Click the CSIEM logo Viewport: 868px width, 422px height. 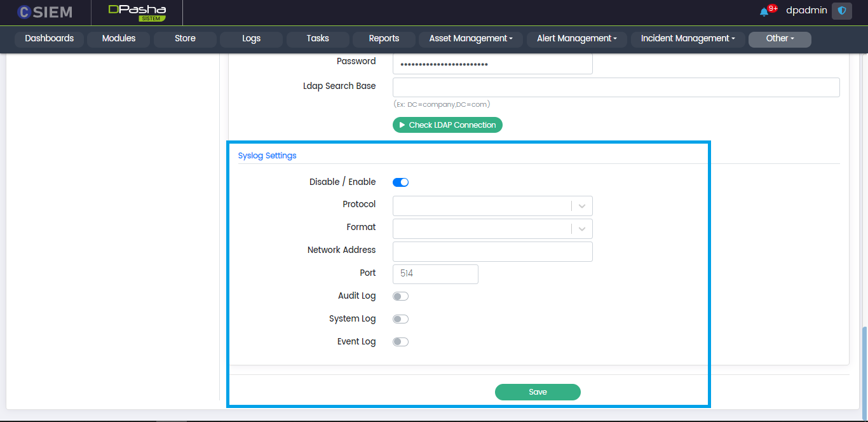(x=44, y=12)
